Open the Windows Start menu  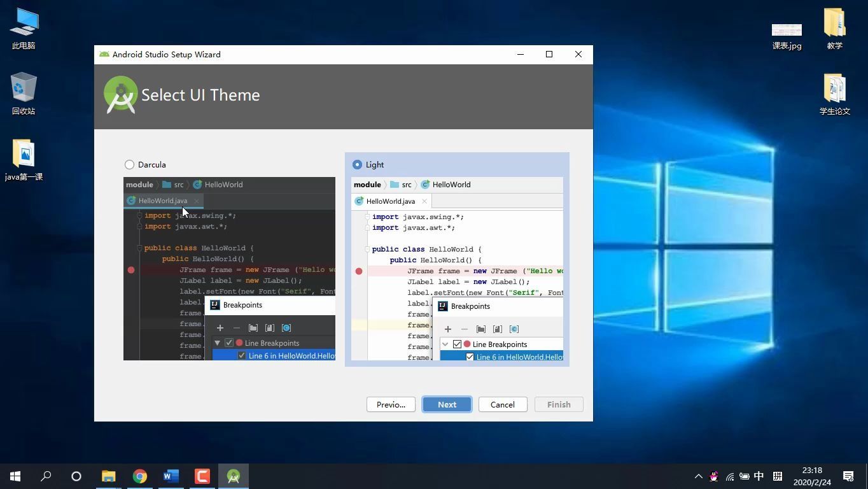(15, 476)
